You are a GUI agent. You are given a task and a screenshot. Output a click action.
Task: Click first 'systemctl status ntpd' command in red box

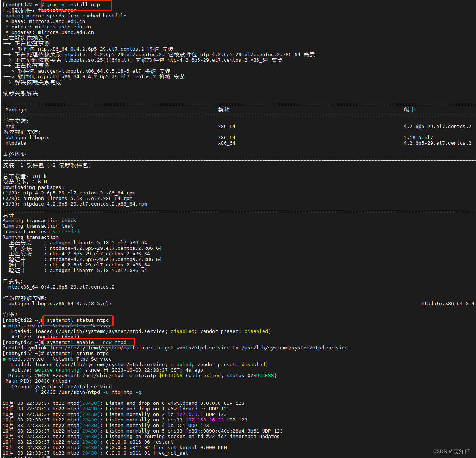click(78, 320)
